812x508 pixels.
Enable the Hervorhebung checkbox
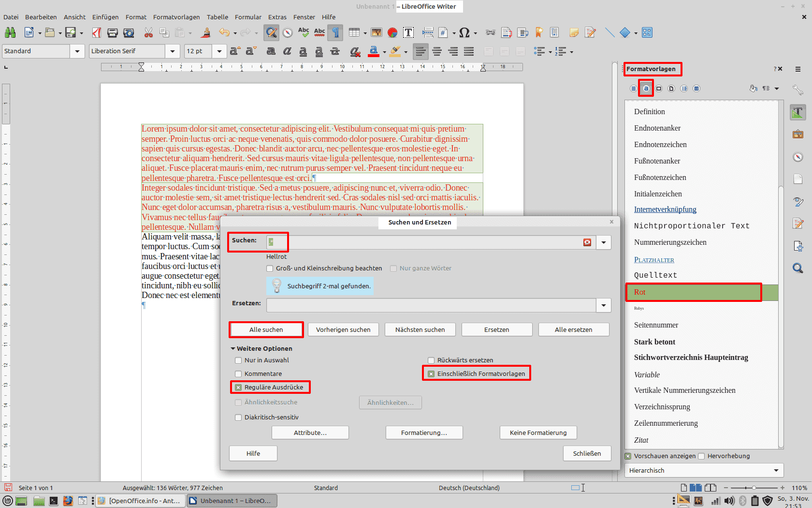point(702,456)
